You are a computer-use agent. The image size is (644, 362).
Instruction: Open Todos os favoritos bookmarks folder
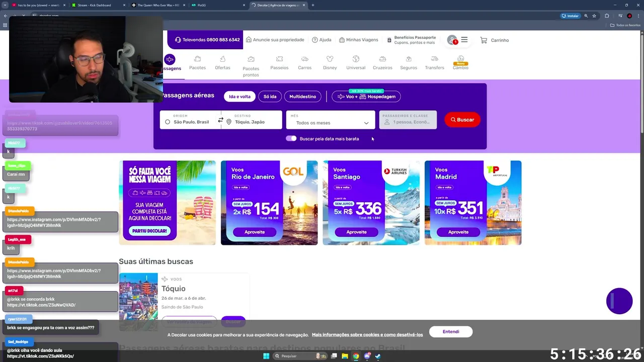625,25
